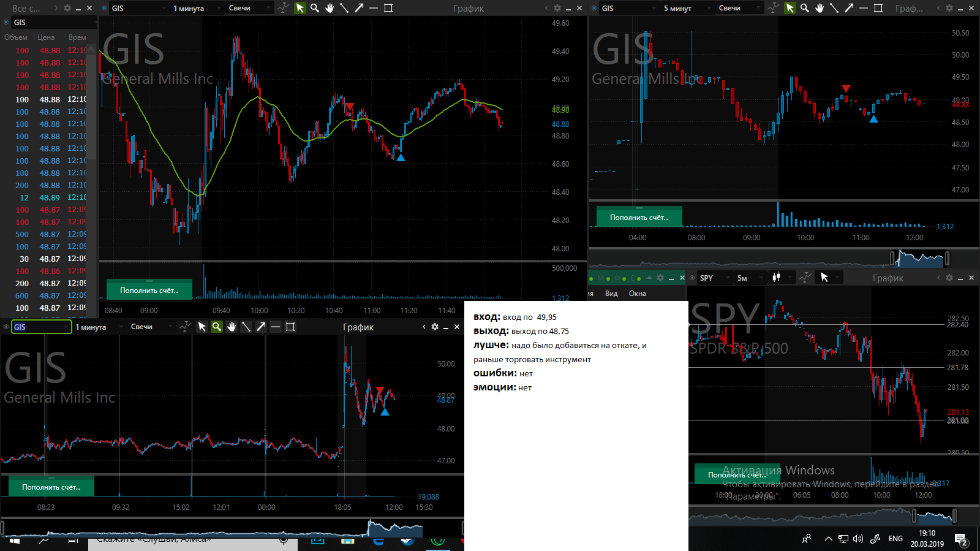Toggle link indicator in top GIS 1-minute chart

click(x=104, y=8)
